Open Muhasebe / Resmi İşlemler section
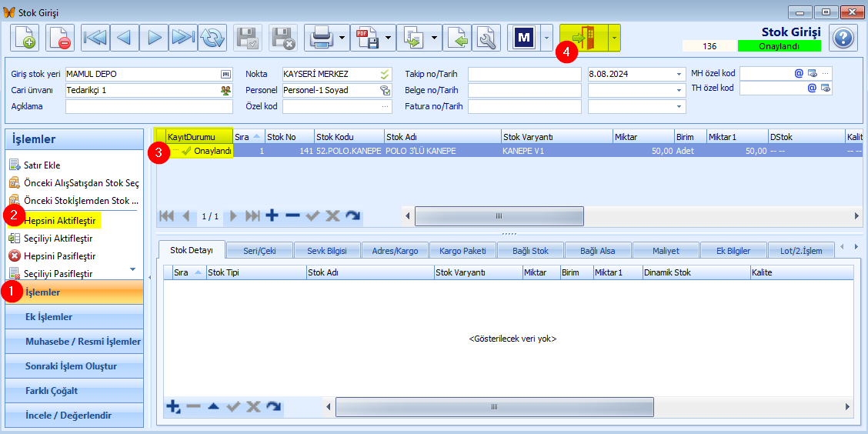 pos(75,342)
